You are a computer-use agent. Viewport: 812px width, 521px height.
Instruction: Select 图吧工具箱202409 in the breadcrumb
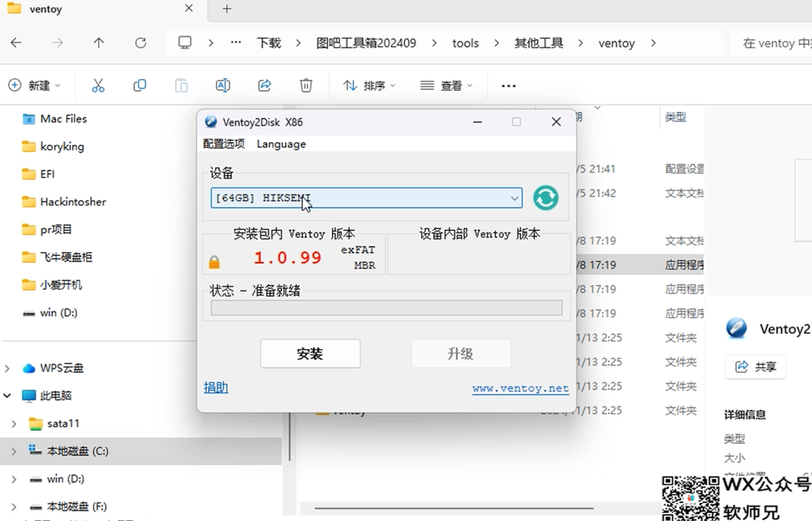[366, 43]
